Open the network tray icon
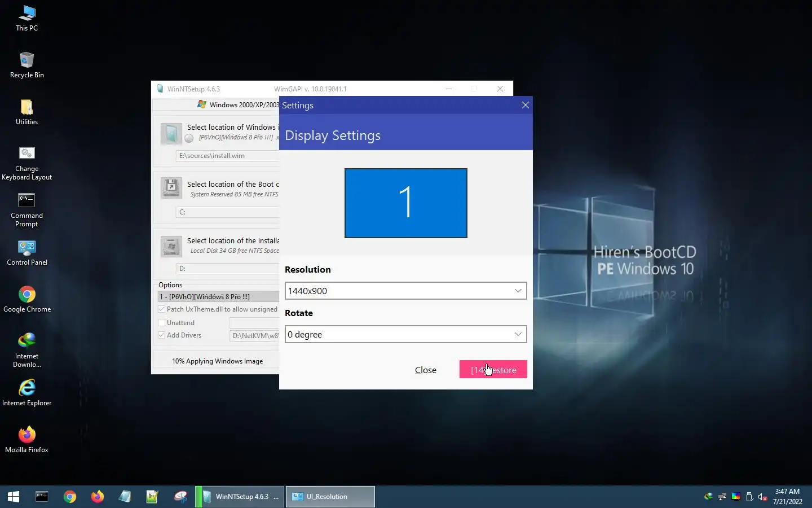 pos(722,497)
